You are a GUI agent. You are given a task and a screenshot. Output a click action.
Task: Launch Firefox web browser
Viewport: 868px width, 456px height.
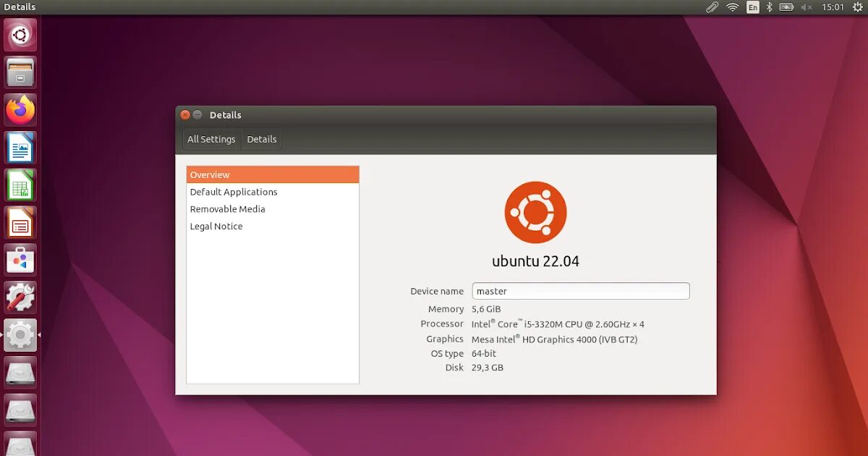[20, 110]
